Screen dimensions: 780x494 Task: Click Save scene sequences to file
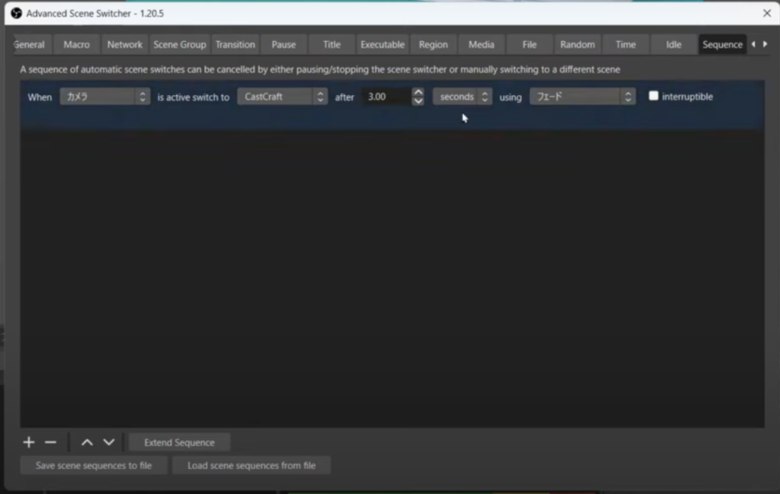click(x=94, y=465)
